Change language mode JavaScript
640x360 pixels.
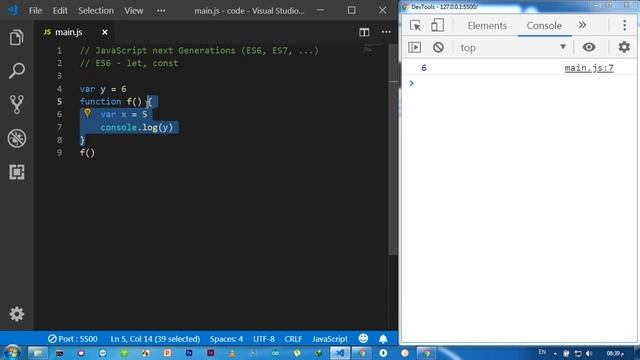click(x=330, y=339)
